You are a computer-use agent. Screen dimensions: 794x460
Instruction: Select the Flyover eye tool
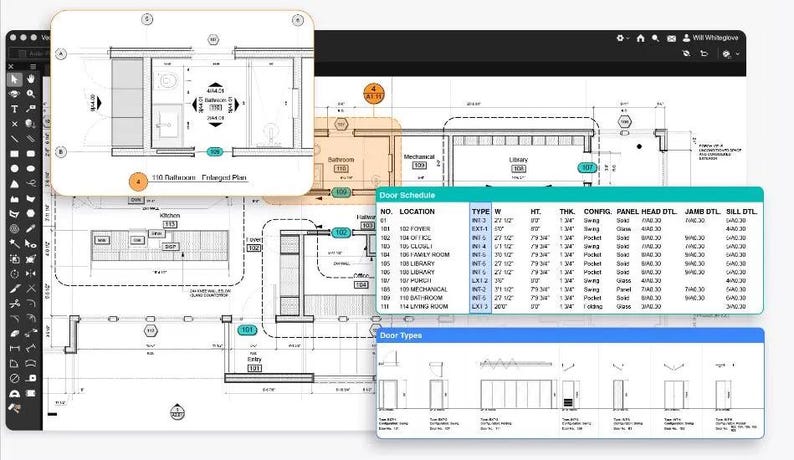coord(14,94)
